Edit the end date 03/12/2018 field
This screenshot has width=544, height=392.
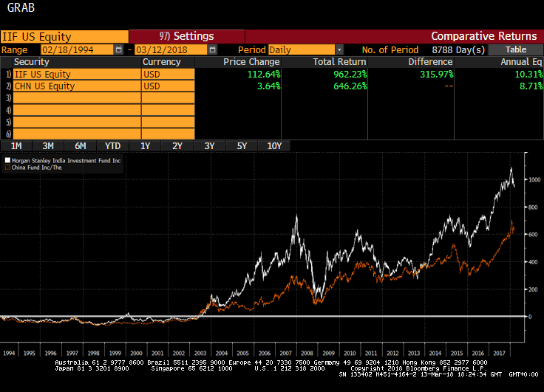click(x=170, y=49)
